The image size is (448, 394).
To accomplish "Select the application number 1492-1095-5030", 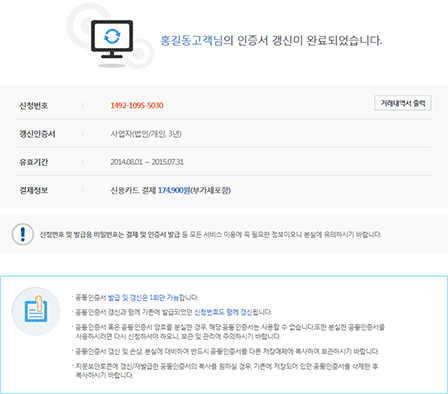I will [x=137, y=105].
